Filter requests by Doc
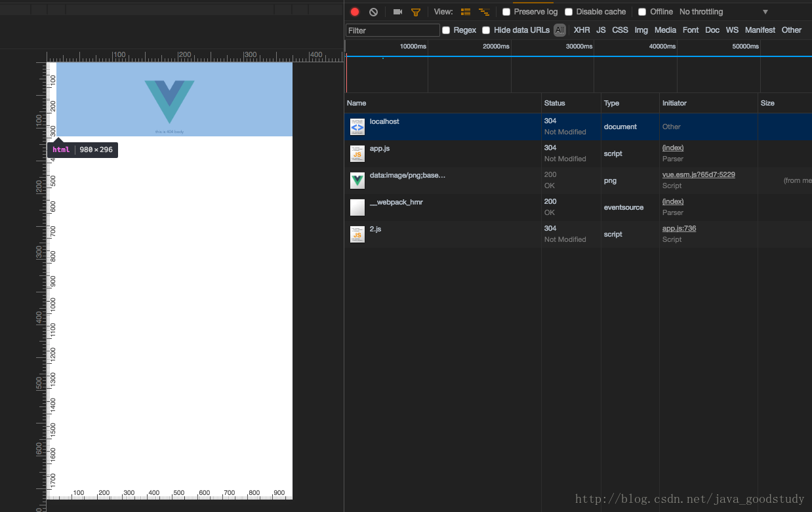The image size is (812, 512). (x=712, y=30)
